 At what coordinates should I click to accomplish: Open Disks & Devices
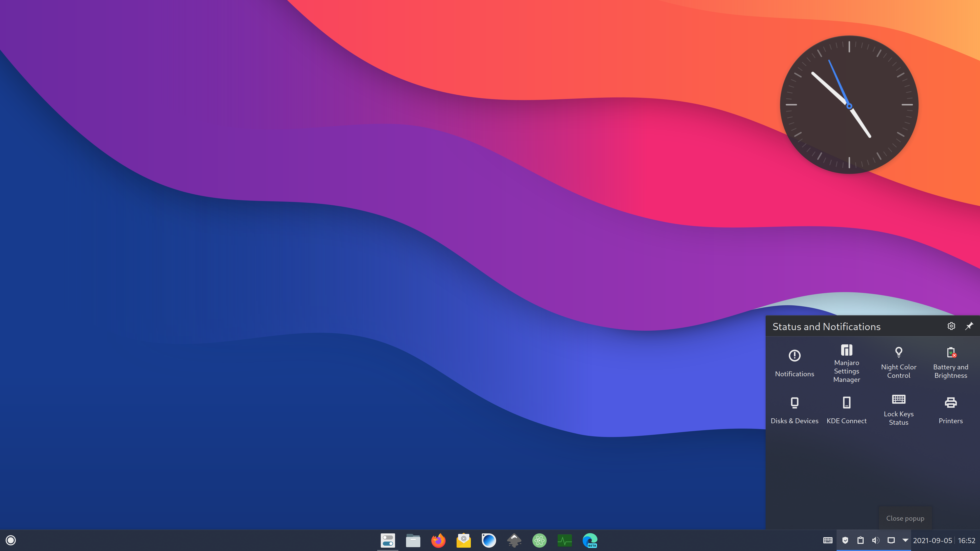tap(794, 410)
